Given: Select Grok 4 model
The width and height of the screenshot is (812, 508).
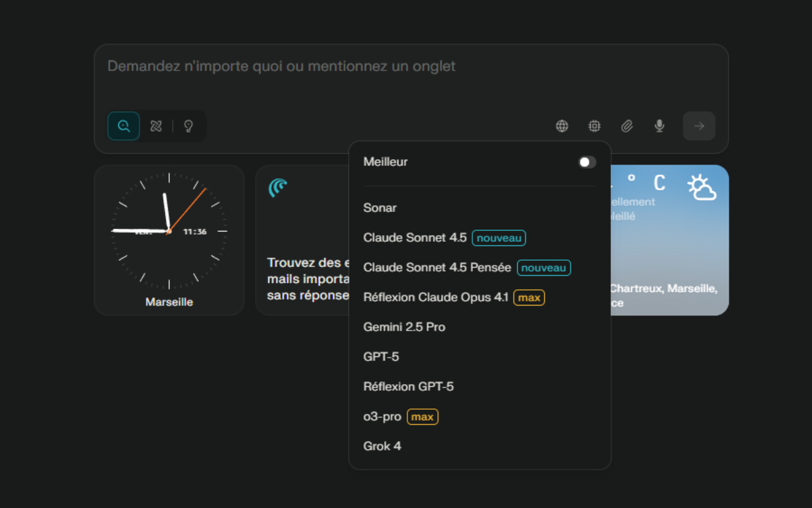Looking at the screenshot, I should [x=382, y=446].
